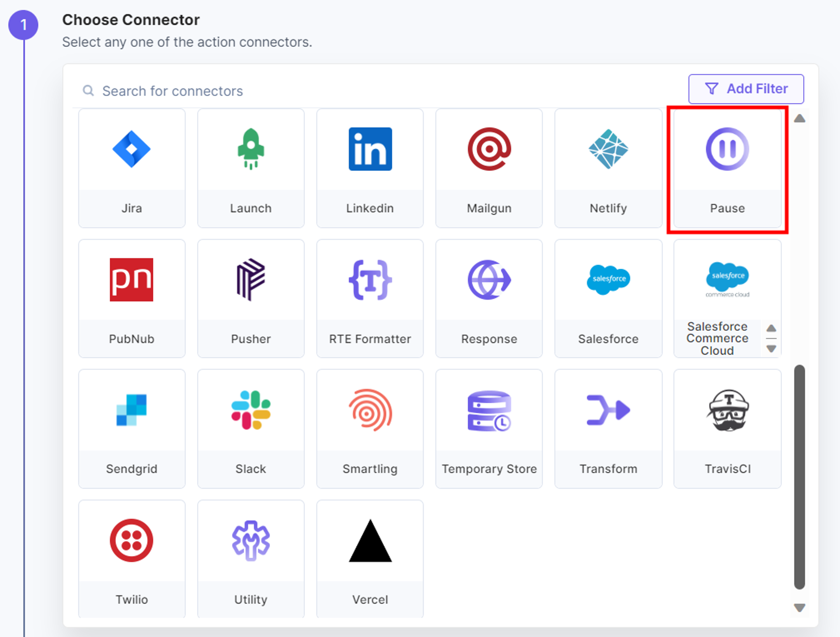This screenshot has height=637, width=840.
Task: Click the 'RTE Formatter' label text
Action: (370, 339)
